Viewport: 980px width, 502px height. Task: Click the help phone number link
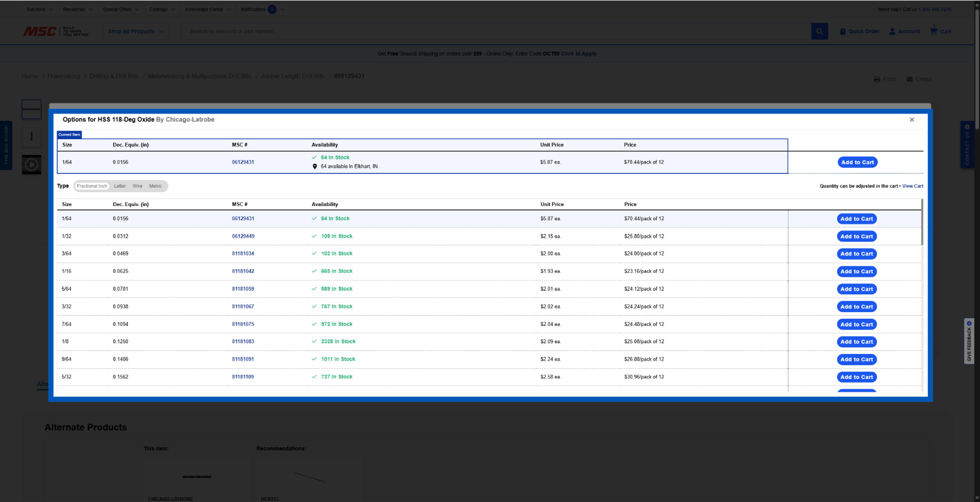(x=935, y=9)
